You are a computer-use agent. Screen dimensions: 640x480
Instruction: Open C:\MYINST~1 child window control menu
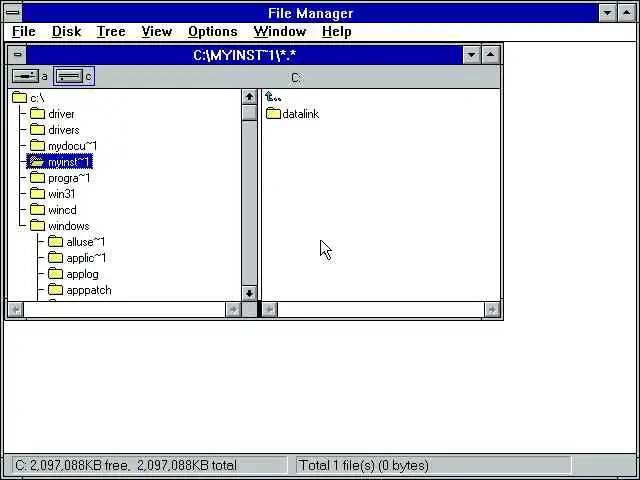tap(17, 54)
